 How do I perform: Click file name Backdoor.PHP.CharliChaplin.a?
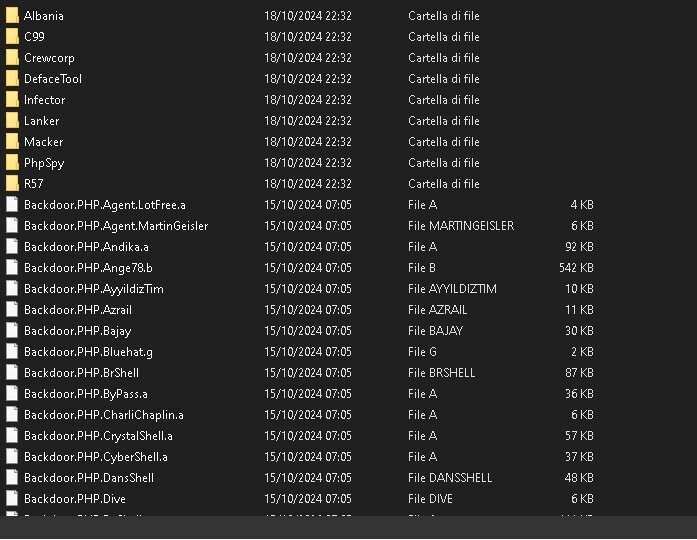point(104,415)
